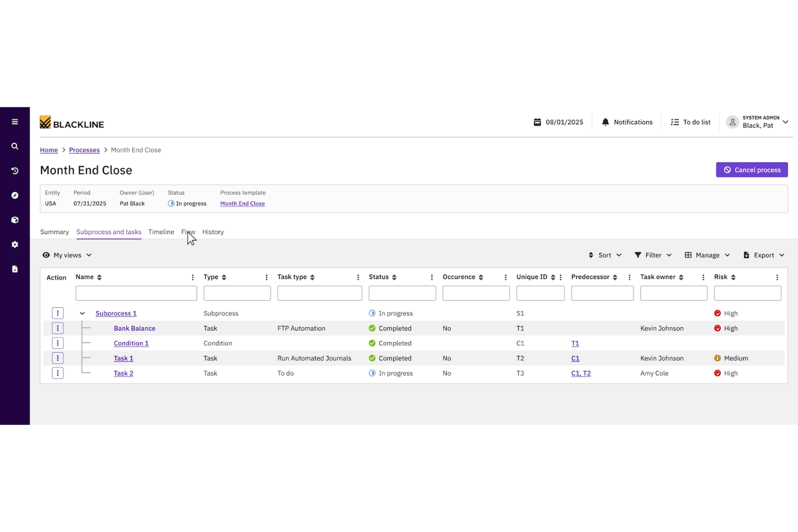
Task: Open the History tab
Action: [213, 232]
